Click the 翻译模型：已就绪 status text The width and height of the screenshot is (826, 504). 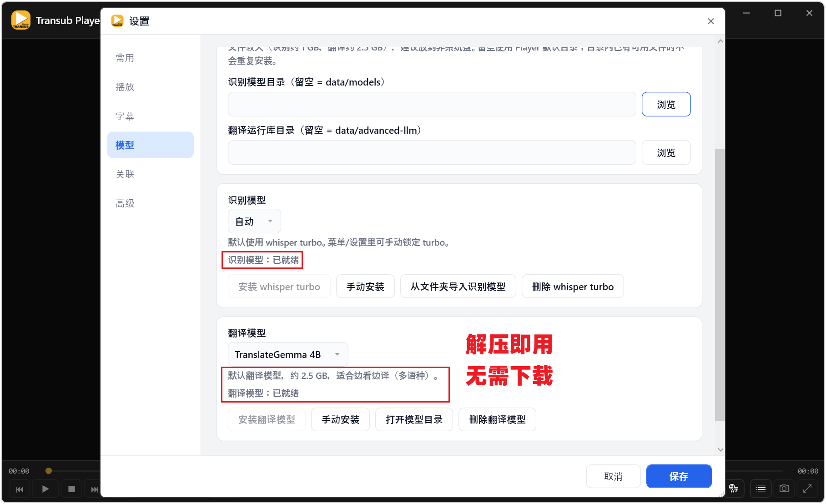[x=263, y=393]
